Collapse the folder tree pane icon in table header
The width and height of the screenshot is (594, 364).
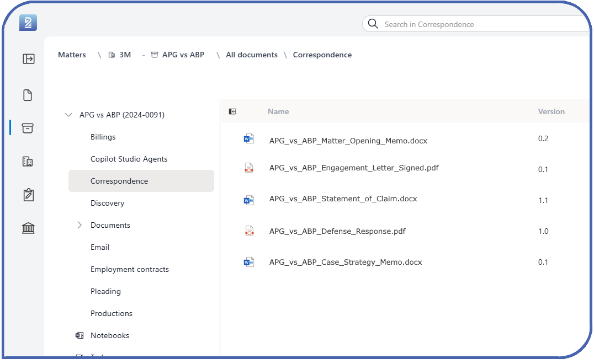232,111
